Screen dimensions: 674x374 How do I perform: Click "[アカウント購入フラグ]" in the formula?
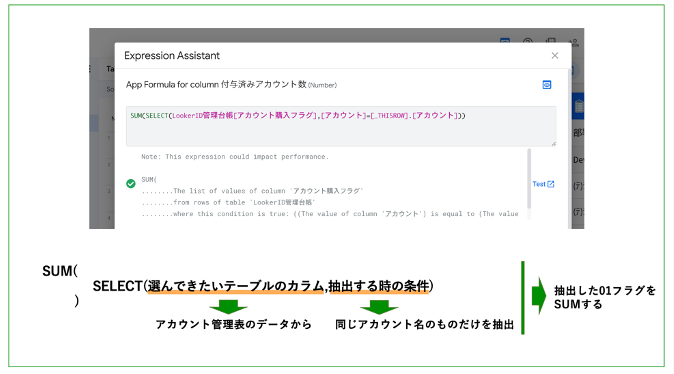point(275,115)
